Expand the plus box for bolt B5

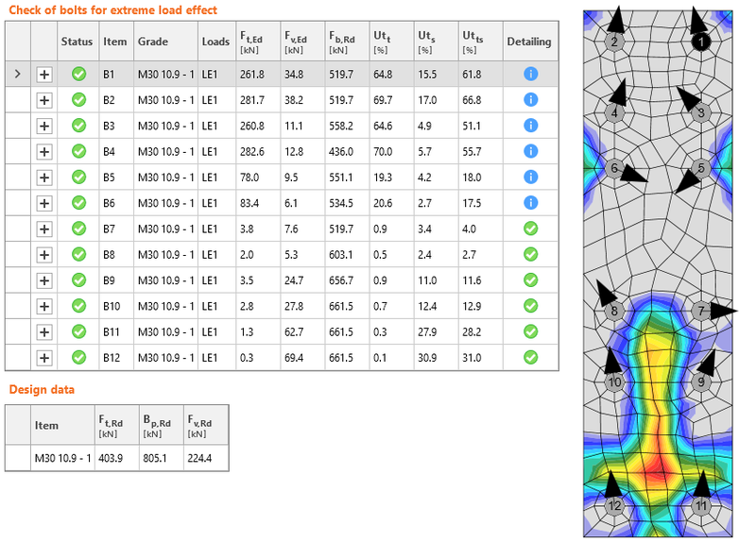coord(44,177)
